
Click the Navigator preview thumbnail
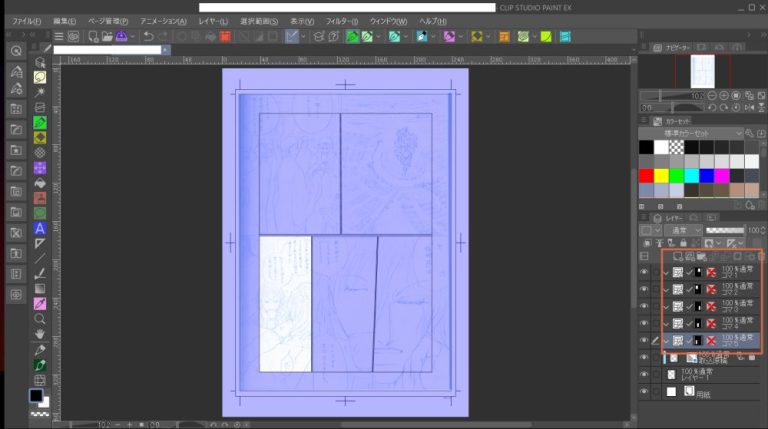coord(702,69)
